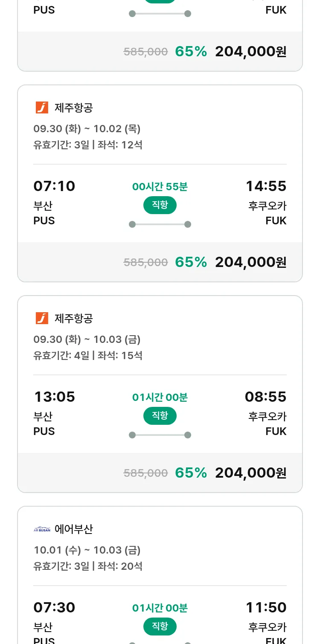Tap the 10.01 (수) ~ 10.03 (금) date range
Viewport: 320px width, 644px height.
point(87,550)
